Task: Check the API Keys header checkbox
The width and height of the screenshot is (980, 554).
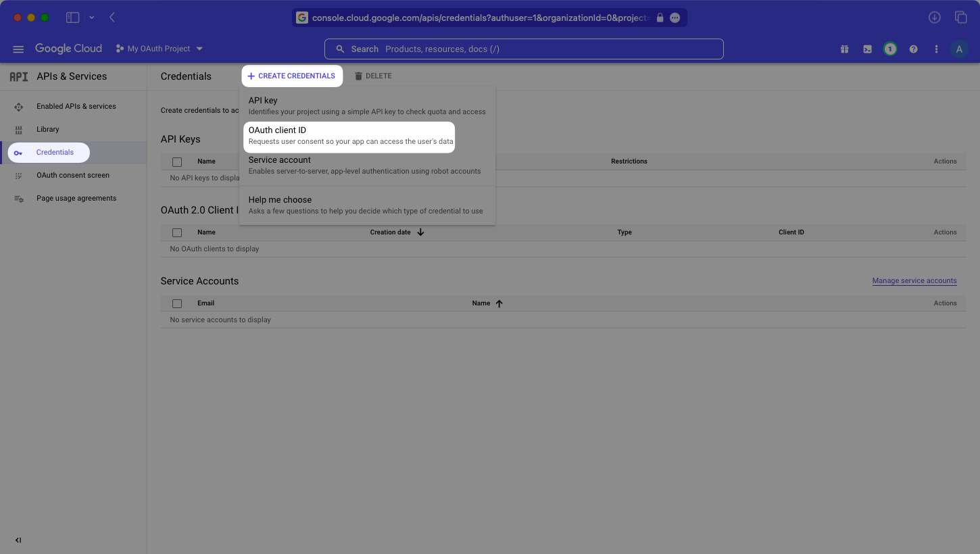Action: [177, 161]
